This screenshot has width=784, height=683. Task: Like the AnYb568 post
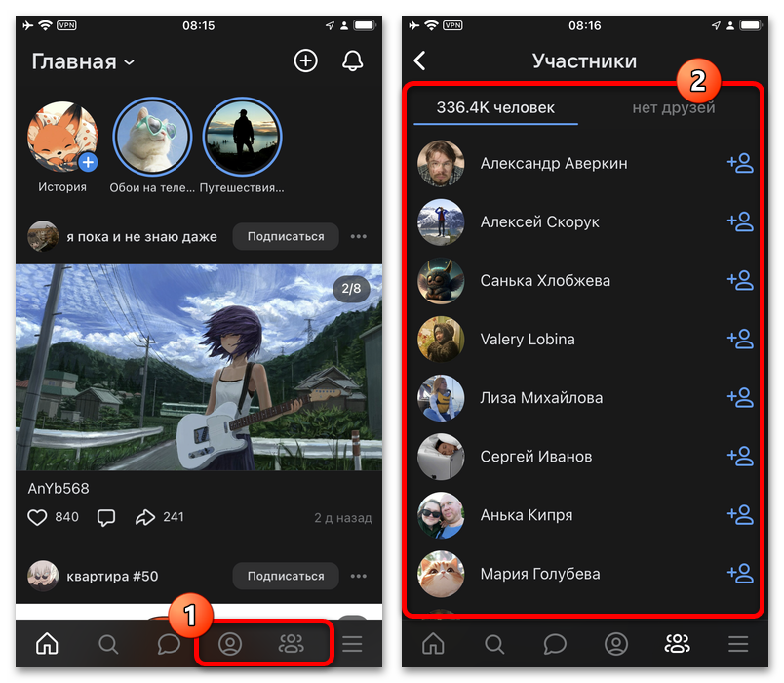(37, 517)
